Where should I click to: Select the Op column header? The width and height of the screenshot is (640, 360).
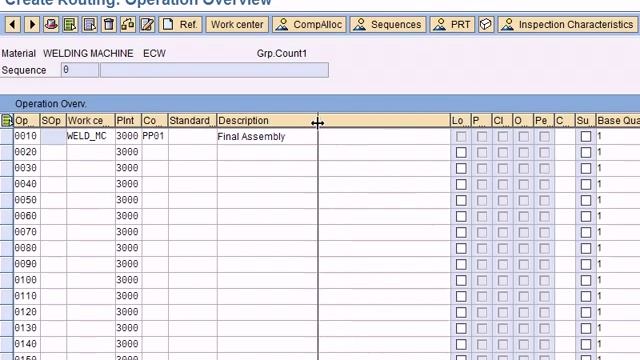27,120
